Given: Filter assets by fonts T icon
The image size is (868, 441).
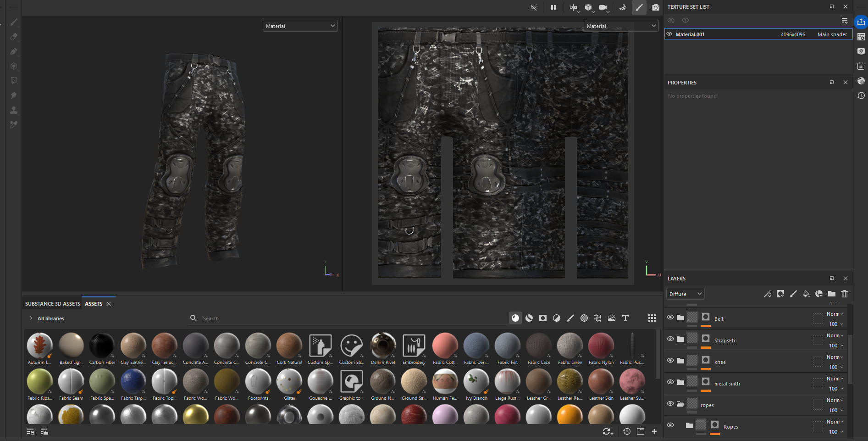Looking at the screenshot, I should click(625, 318).
